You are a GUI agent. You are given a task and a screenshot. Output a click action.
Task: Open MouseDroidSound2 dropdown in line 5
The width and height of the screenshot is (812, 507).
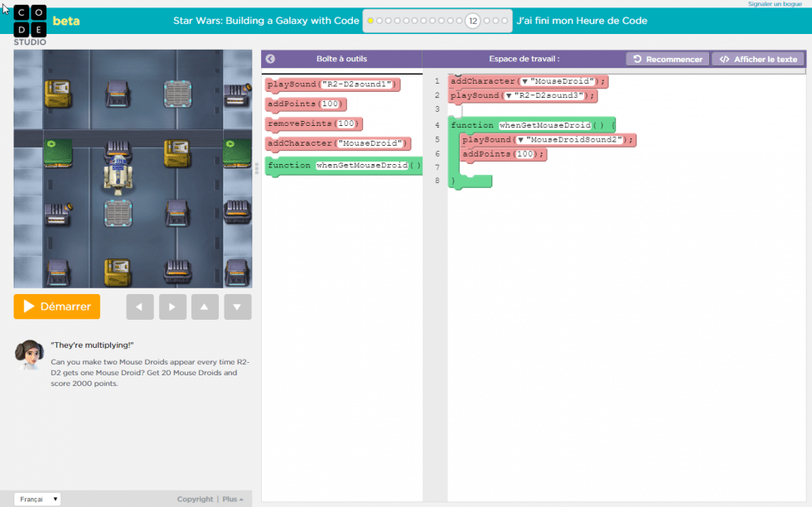(x=520, y=140)
